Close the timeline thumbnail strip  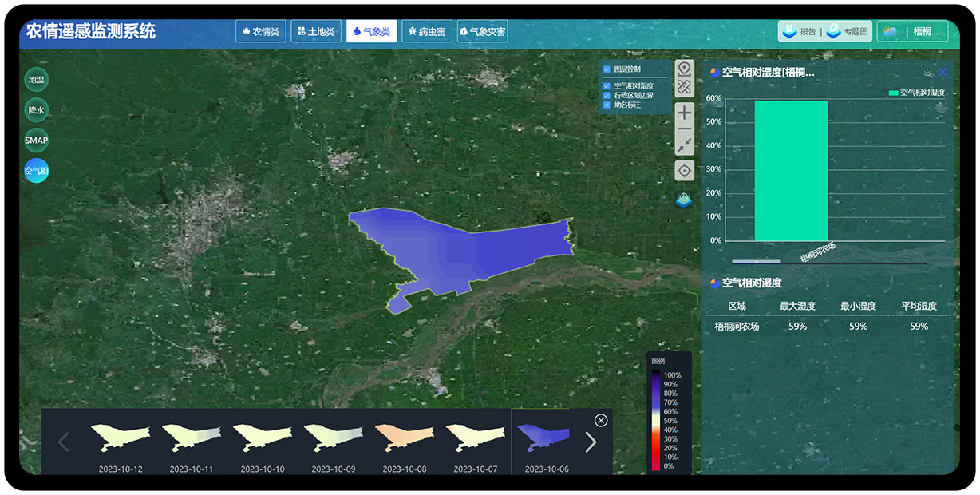(601, 421)
